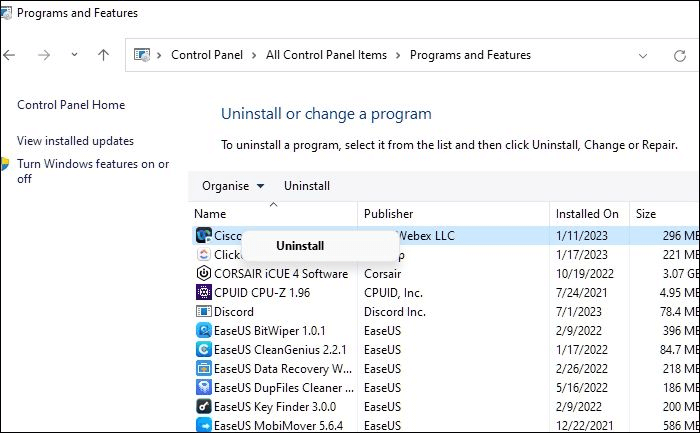Click the ClickUp program icon
Image resolution: width=700 pixels, height=433 pixels.
204,254
